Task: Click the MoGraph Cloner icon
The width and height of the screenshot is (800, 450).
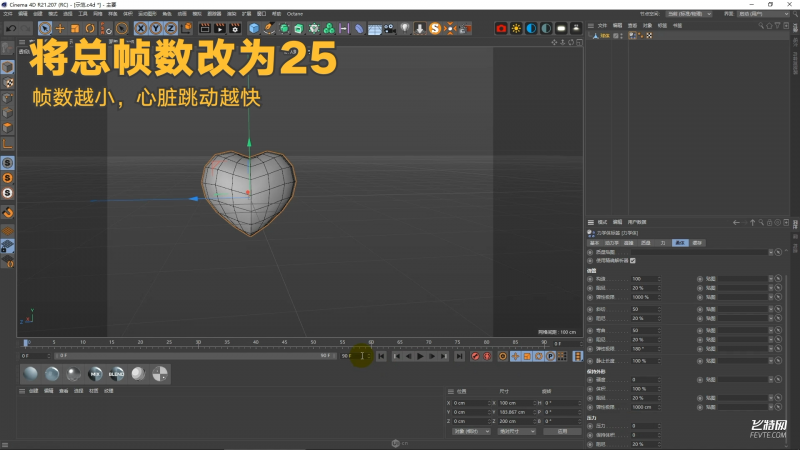Action: point(329,29)
